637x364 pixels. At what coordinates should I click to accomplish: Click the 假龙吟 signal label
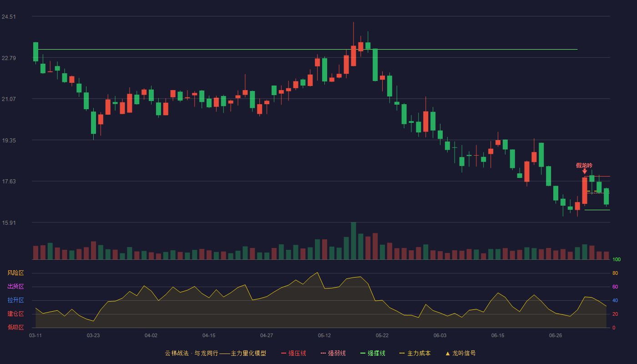pyautogui.click(x=584, y=165)
